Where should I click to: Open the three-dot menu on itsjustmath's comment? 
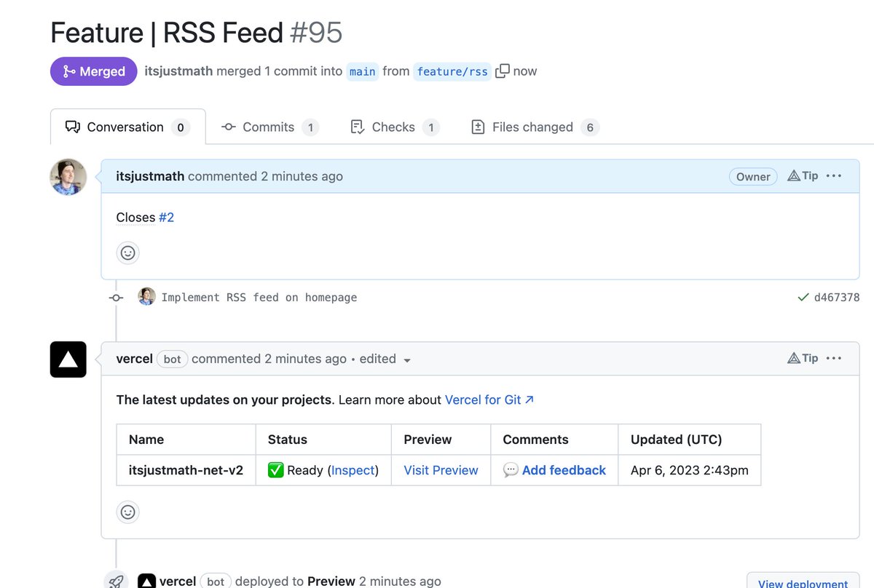pyautogui.click(x=835, y=176)
